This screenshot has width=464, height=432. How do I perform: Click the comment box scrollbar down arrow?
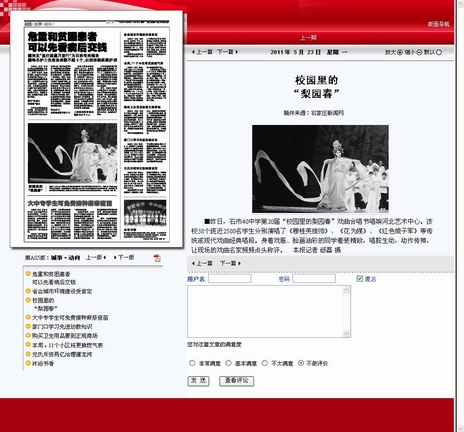coord(346,333)
